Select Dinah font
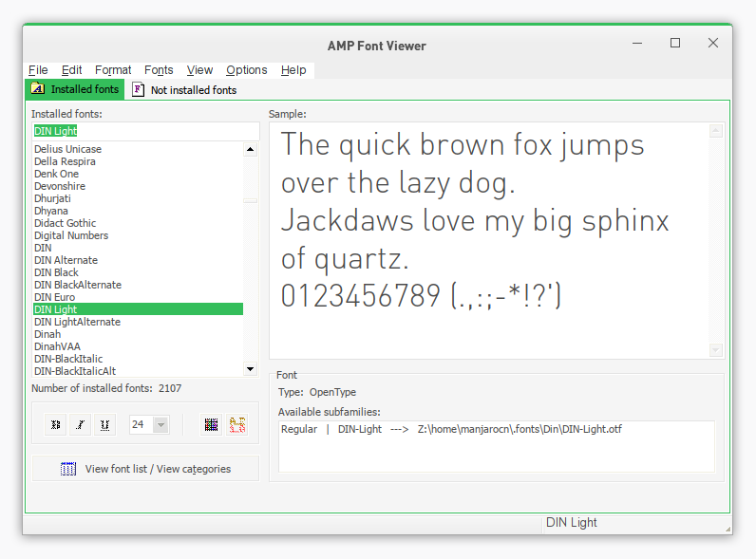Image resolution: width=756 pixels, height=559 pixels. point(138,334)
